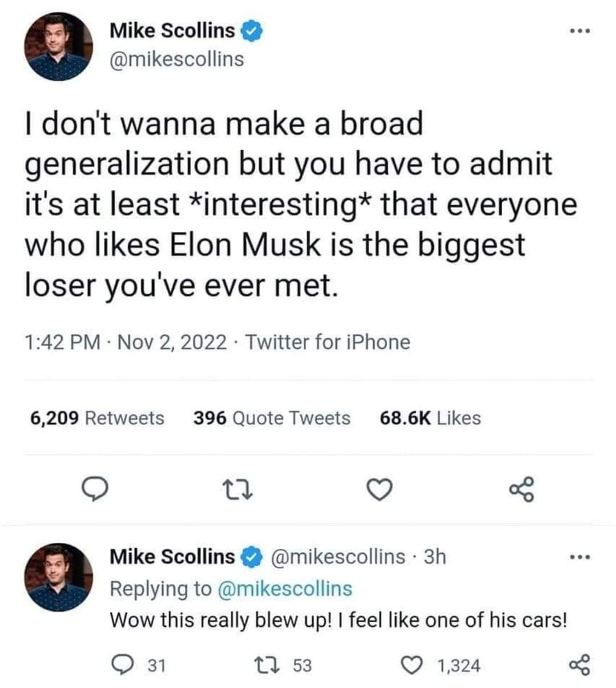616x688 pixels.
Task: Open the 'Twitter for iPhone' source link
Action: click(327, 342)
